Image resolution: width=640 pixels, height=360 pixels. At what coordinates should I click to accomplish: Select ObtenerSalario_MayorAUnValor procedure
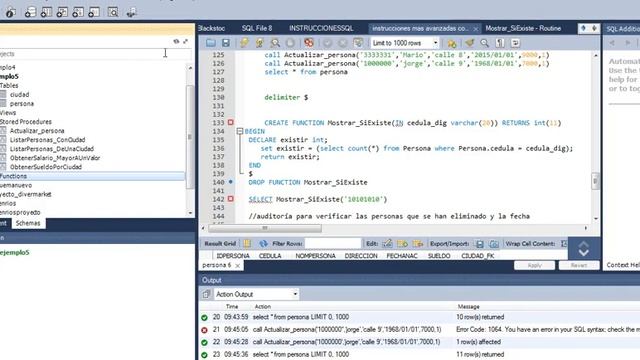coord(55,158)
